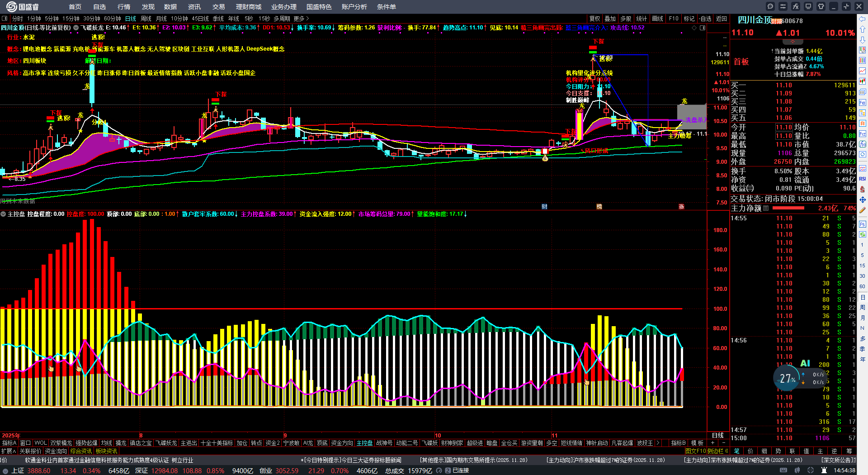Toggle the panel checkbox left of 分时
Viewport: 868px width, 475px height.
pos(5,19)
